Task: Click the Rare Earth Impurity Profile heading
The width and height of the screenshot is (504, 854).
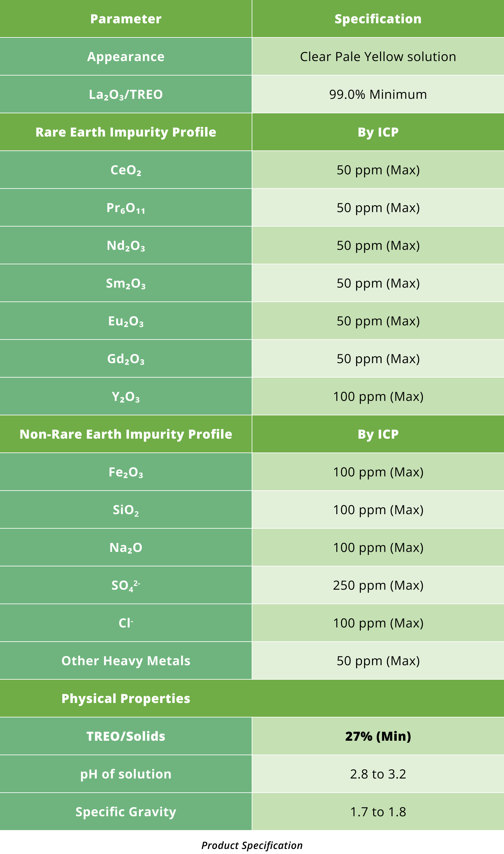Action: click(126, 132)
